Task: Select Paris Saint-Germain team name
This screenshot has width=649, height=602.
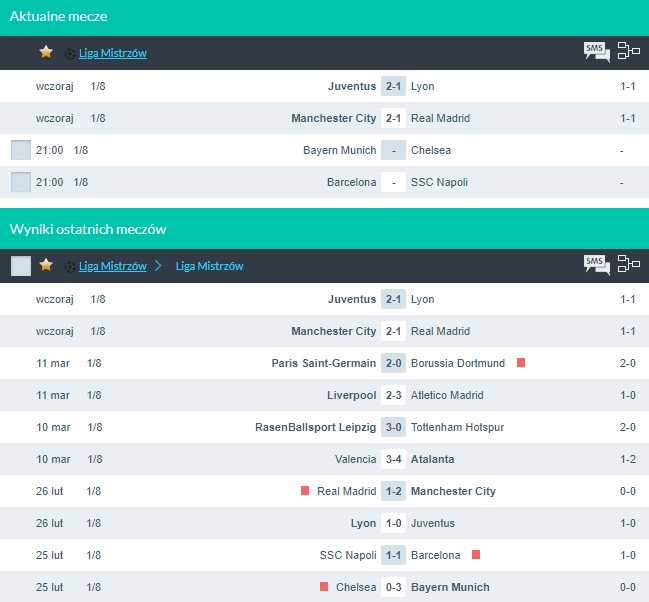Action: pos(324,363)
